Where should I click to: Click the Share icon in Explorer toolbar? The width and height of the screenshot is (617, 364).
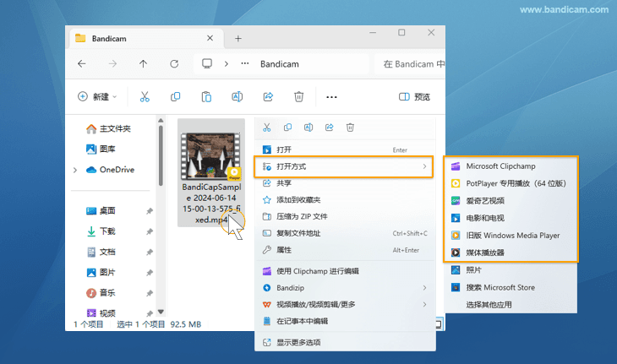(x=268, y=96)
